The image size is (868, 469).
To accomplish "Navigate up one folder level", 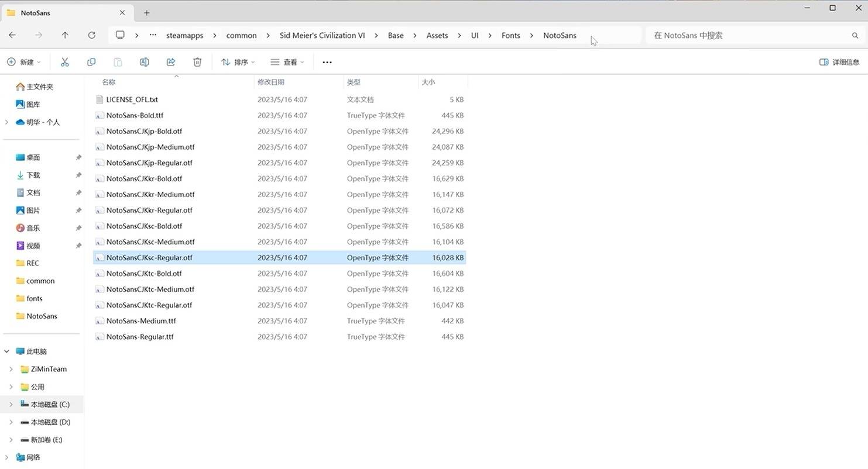I will [x=65, y=35].
